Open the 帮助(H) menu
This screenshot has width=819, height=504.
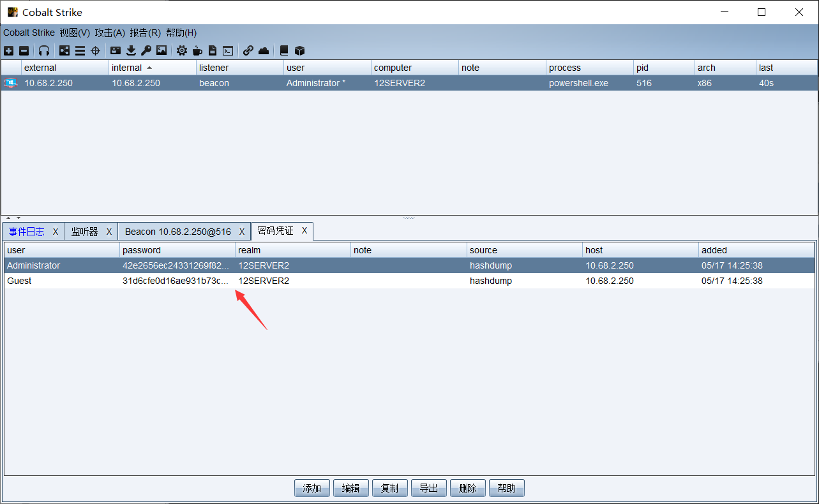[x=181, y=33]
